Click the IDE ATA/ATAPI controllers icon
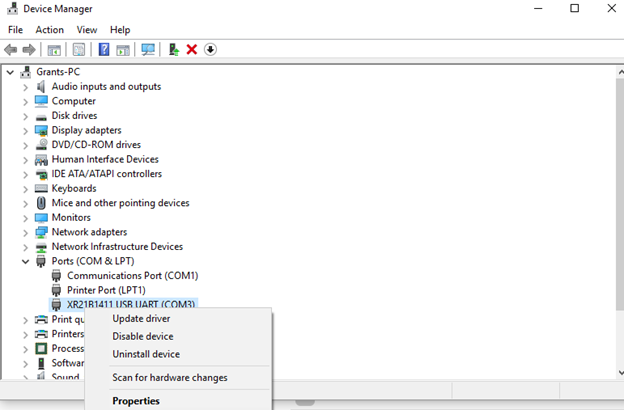 pos(41,174)
